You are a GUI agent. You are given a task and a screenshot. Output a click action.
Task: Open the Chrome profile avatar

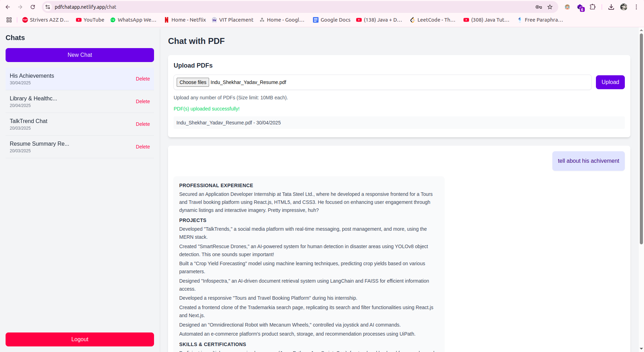click(624, 7)
